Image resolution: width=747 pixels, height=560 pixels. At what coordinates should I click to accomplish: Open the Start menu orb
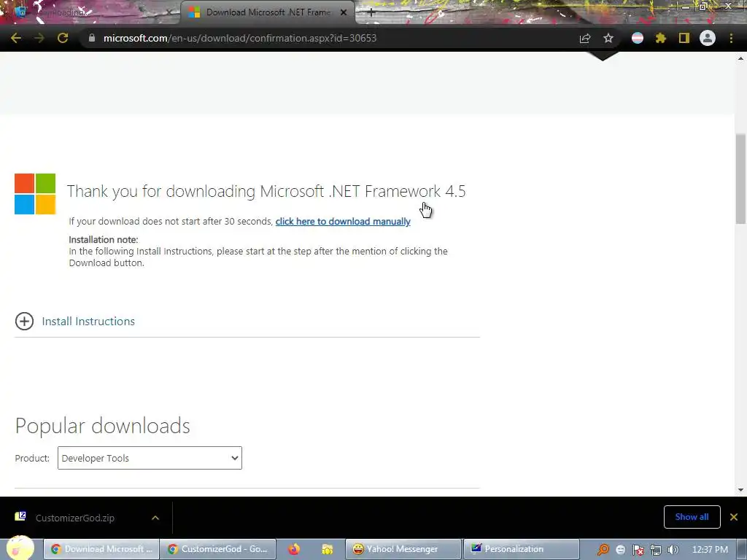tap(20, 548)
